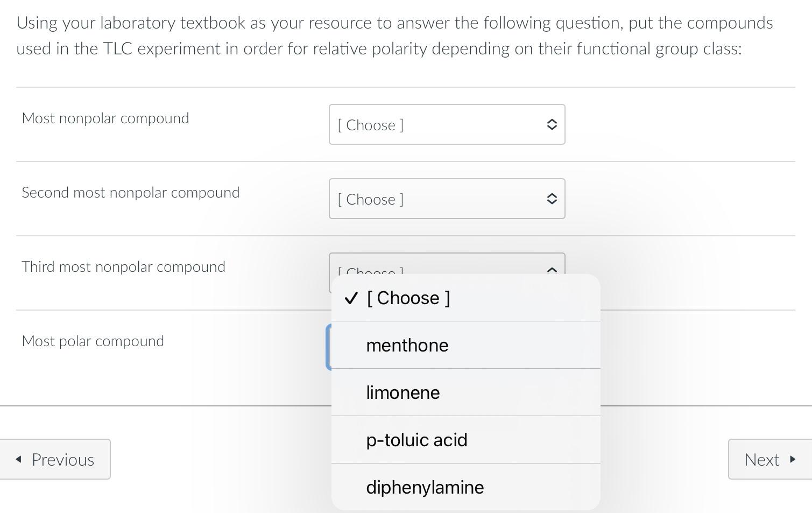Click the chevron arrows on Most nonpolar dropdown
The height and width of the screenshot is (513, 812).
click(552, 124)
